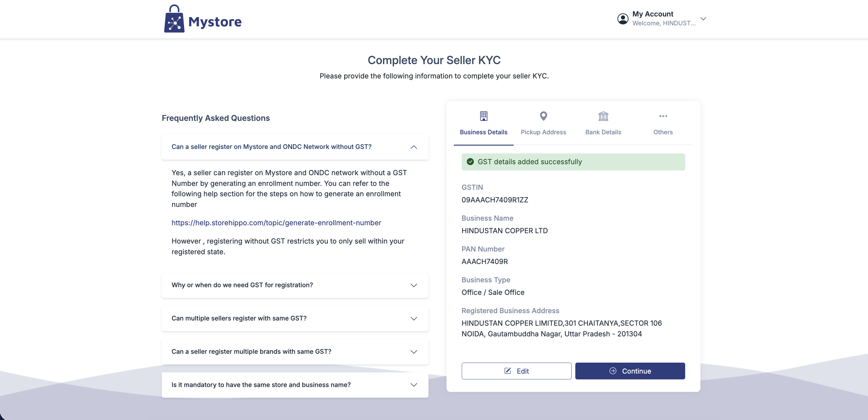Open the My Account dropdown arrow
Screen dimensions: 868x420
pyautogui.click(x=703, y=19)
